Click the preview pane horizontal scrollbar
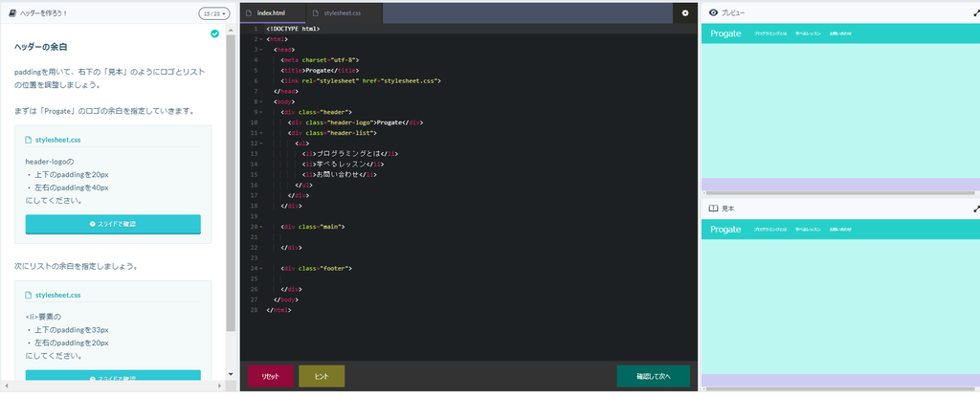980x398 pixels. [838, 193]
